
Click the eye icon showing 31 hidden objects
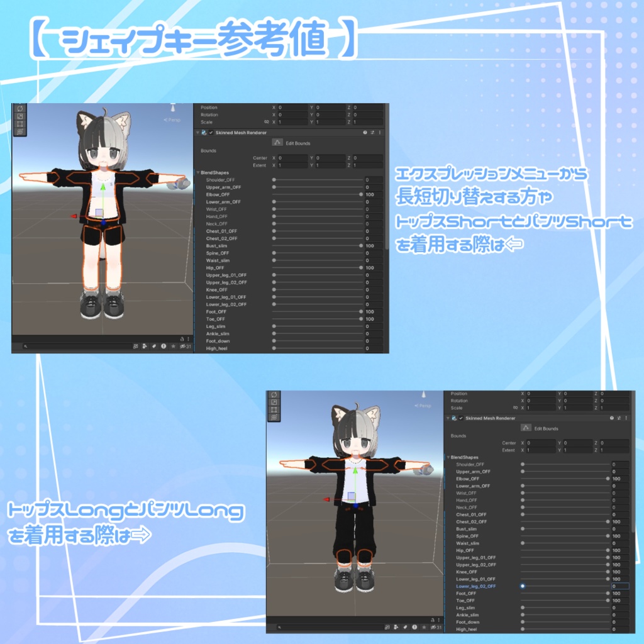pos(183,347)
